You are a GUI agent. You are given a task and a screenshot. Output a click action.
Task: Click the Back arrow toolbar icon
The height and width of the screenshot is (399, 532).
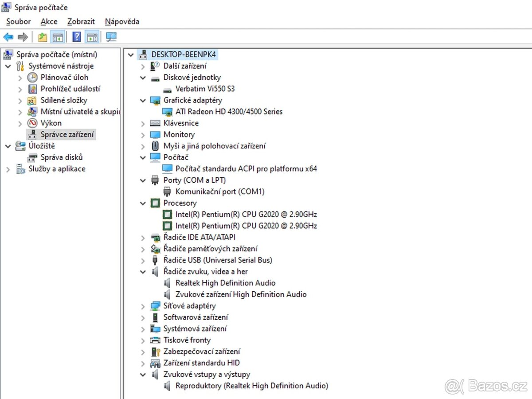pyautogui.click(x=8, y=37)
